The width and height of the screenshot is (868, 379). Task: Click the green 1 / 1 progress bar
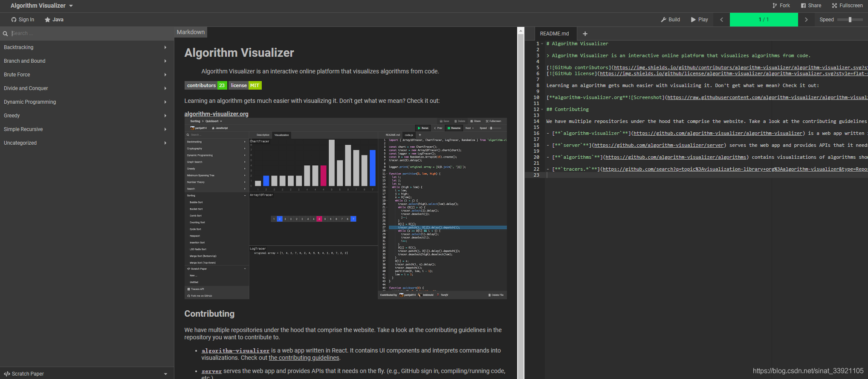point(764,20)
